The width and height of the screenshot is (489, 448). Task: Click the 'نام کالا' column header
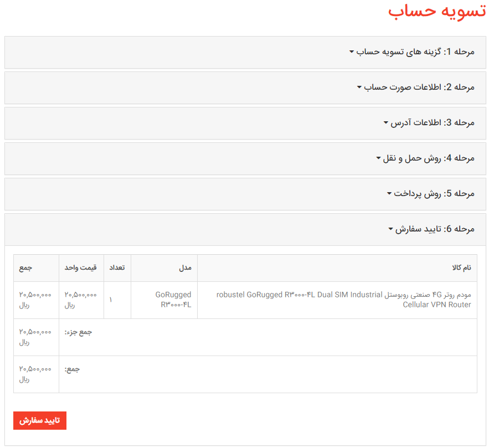tap(461, 268)
